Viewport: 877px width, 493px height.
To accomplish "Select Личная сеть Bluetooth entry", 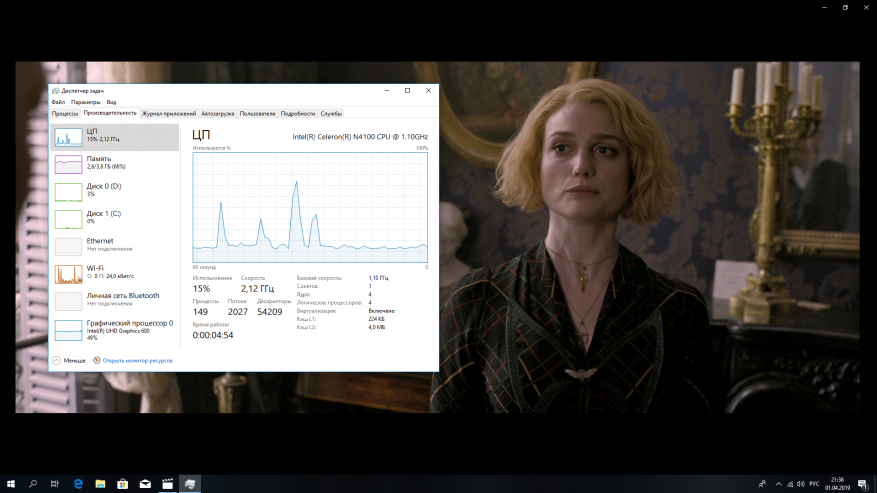I will 115,301.
